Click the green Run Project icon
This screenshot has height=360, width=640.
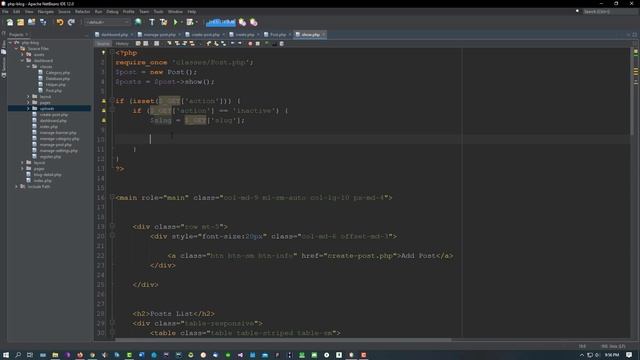(x=176, y=22)
